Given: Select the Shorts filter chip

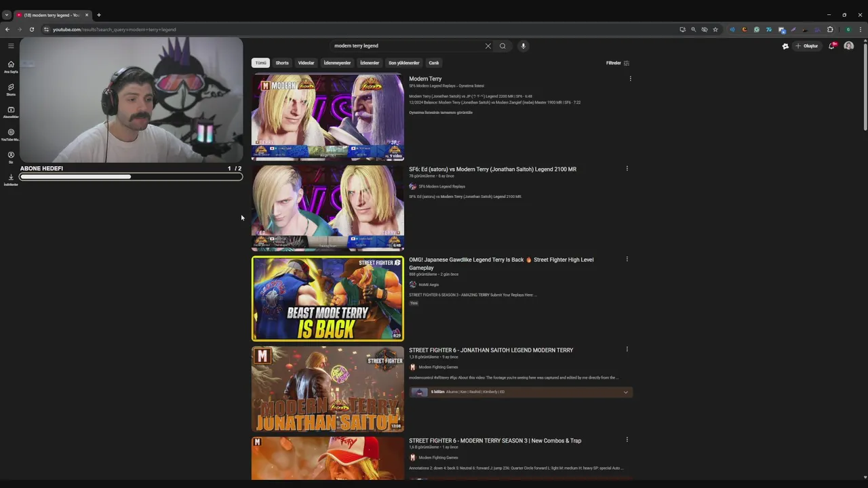Looking at the screenshot, I should pyautogui.click(x=282, y=63).
